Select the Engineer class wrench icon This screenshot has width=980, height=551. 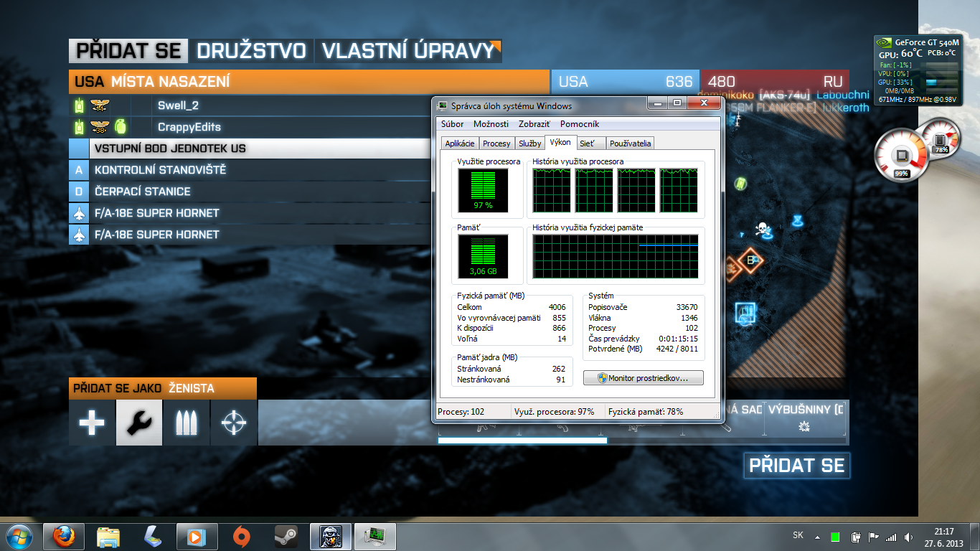click(139, 423)
